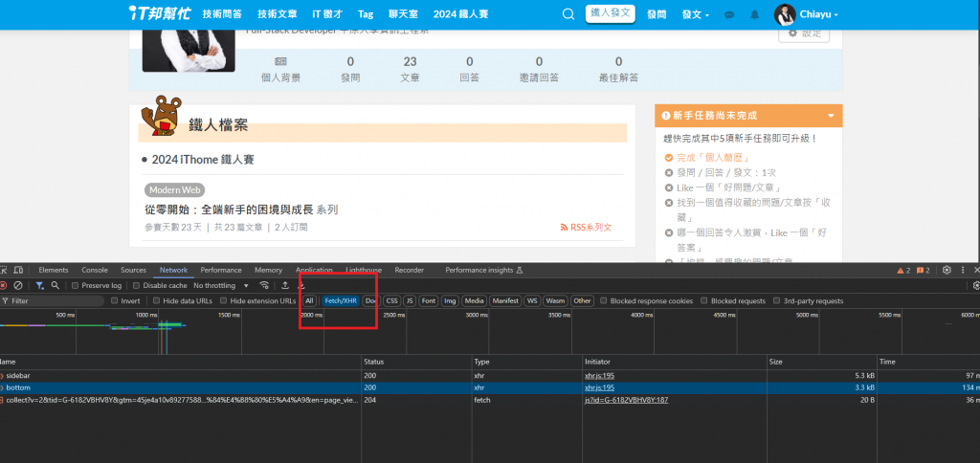Open the search magnifier in the site header
The height and width of the screenshot is (463, 980).
[568, 14]
